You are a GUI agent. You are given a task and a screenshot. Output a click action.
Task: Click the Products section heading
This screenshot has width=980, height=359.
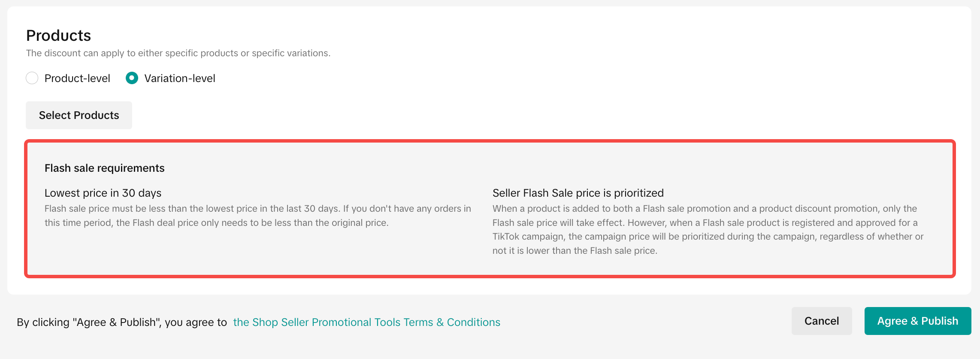tap(59, 35)
